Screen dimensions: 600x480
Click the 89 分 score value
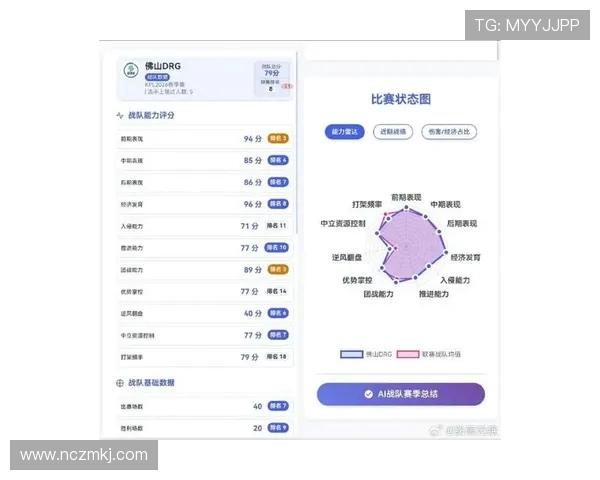pos(253,269)
